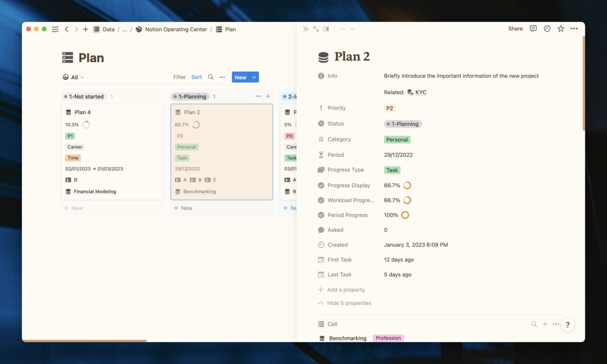607x364 pixels.
Task: Open the Period date 29/12/2022 picker
Action: (x=398, y=155)
